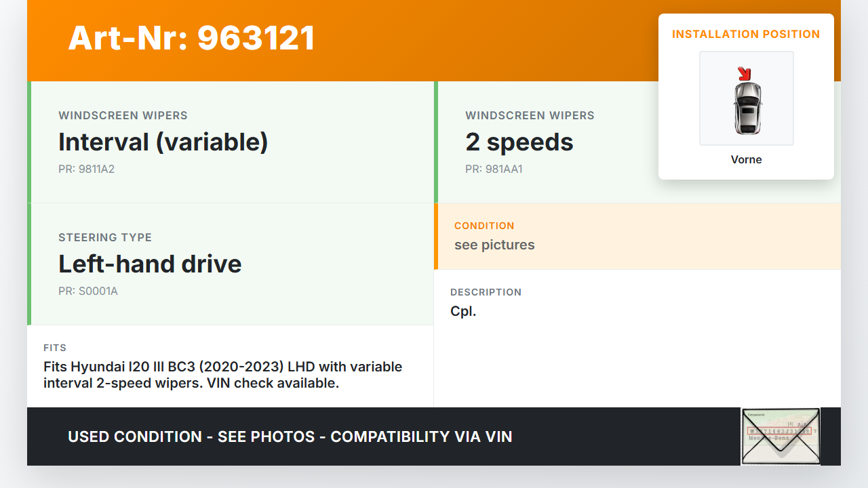This screenshot has height=488, width=868.
Task: Click the "Fits" section label
Action: tap(55, 348)
